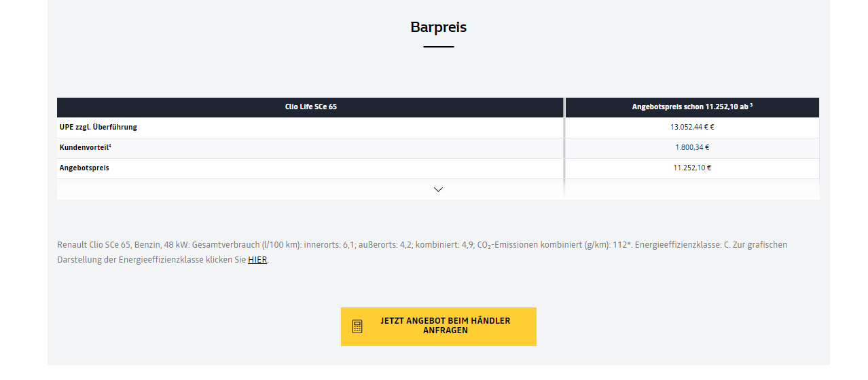
Task: Open the HIER energy efficiency link
Action: [x=257, y=260]
